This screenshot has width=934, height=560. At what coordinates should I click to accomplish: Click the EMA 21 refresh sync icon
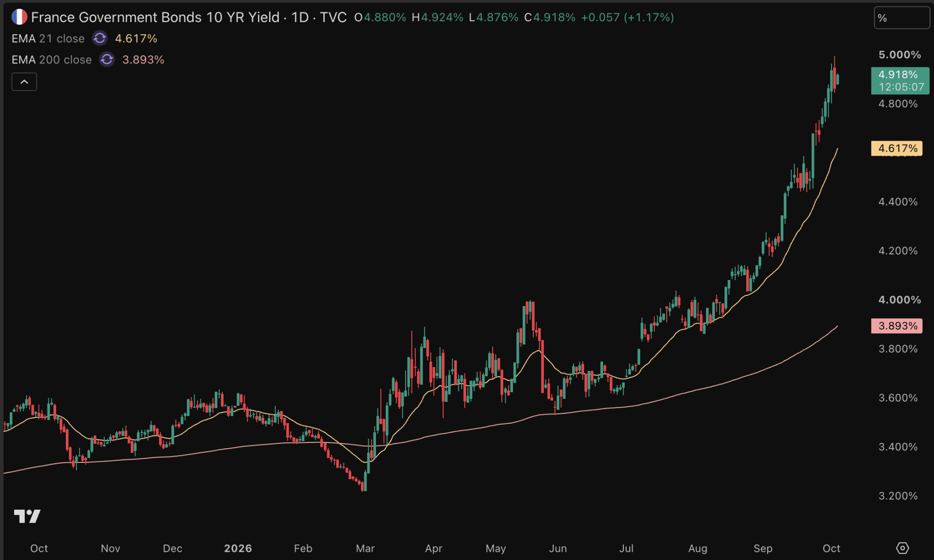point(100,38)
